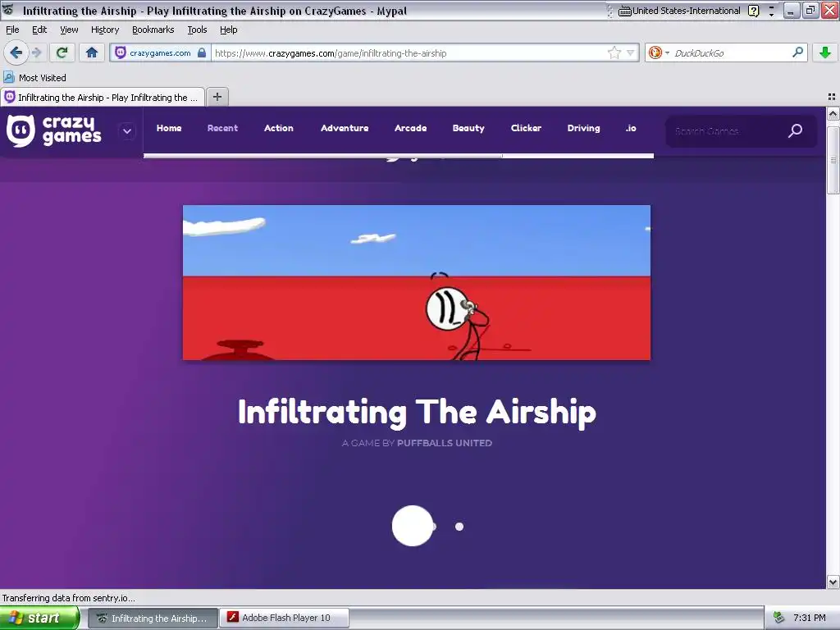
Task: Open DuckDuckGo search engine selector
Action: [x=659, y=52]
